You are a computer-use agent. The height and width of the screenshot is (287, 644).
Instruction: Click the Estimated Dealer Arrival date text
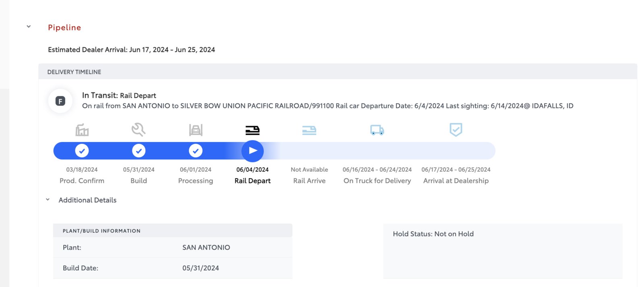[x=131, y=50]
